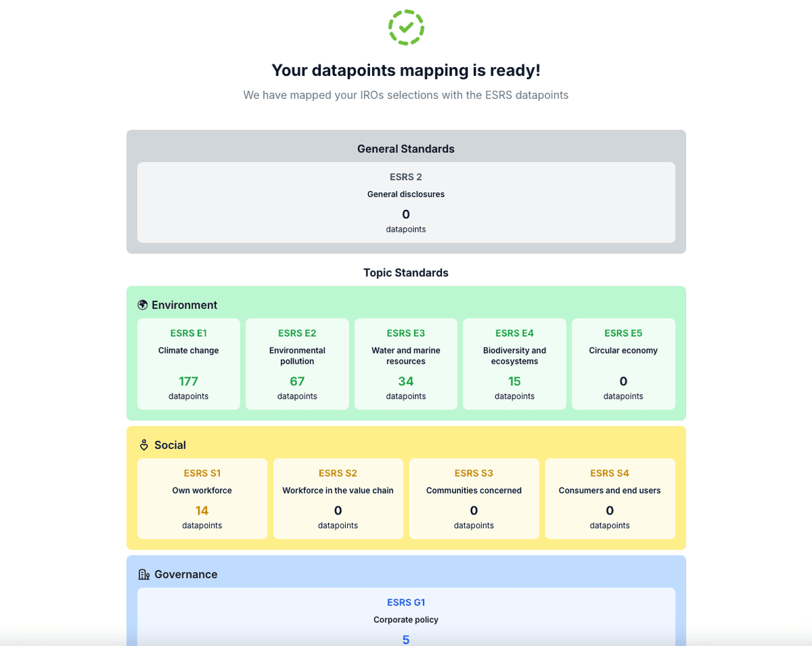Click the building icon beside Governance
Image resolution: width=812 pixels, height=646 pixels.
pos(143,574)
